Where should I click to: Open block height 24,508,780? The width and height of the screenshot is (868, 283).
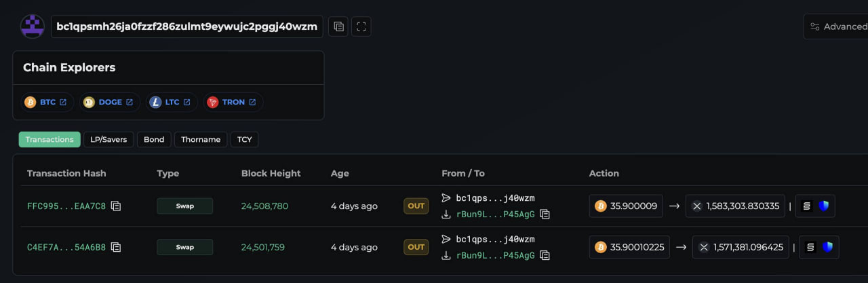pos(264,206)
